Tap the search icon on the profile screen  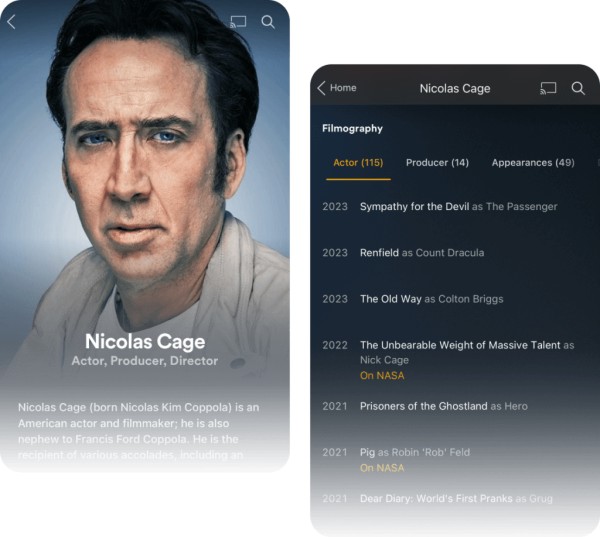[268, 22]
